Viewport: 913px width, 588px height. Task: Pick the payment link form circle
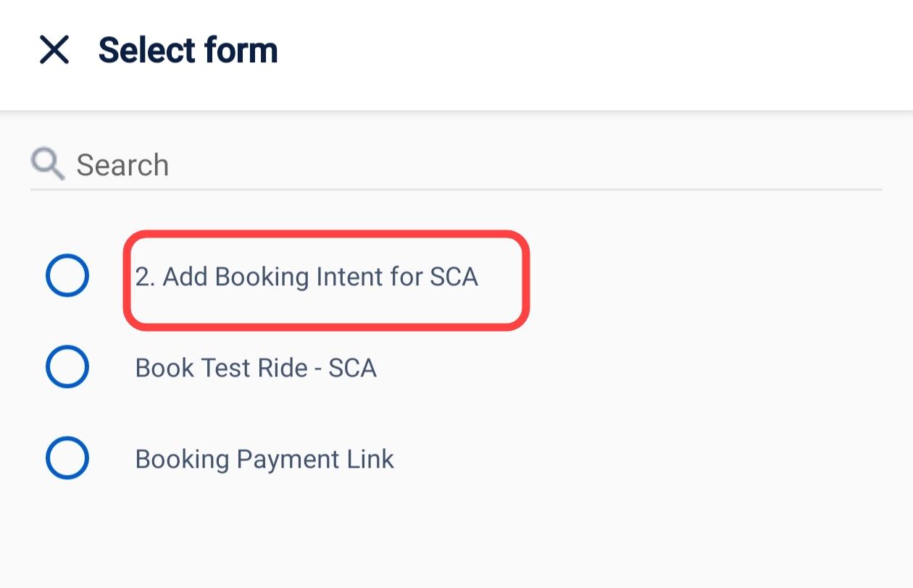(x=67, y=458)
